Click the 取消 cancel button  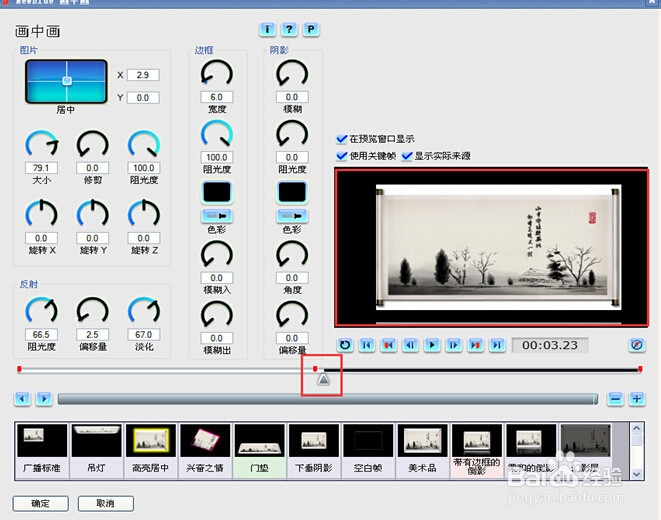(x=106, y=504)
